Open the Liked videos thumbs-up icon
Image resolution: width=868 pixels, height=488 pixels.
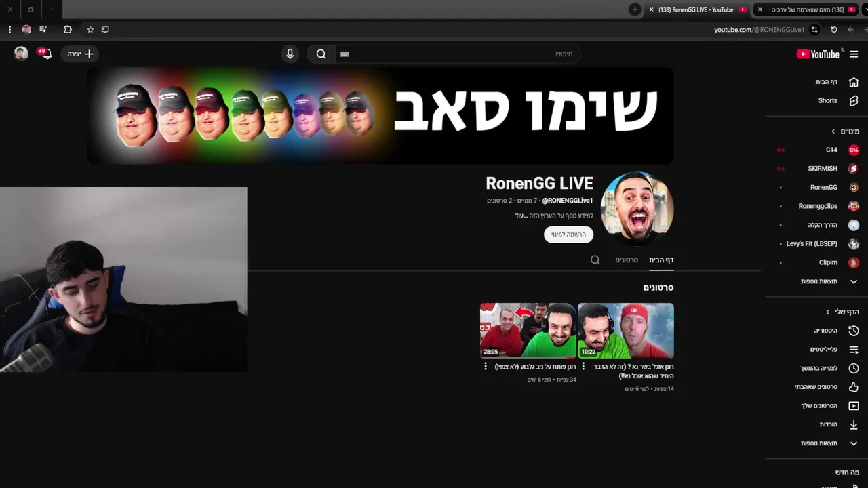click(854, 387)
